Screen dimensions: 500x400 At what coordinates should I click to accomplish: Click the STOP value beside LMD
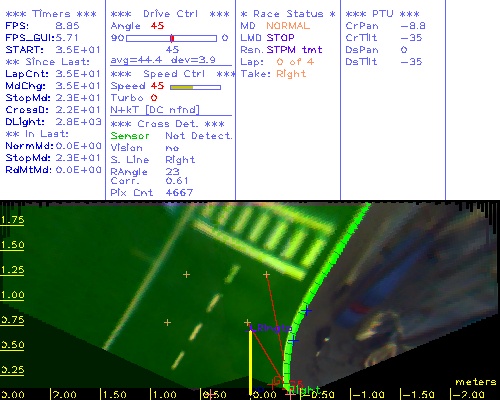coord(280,38)
